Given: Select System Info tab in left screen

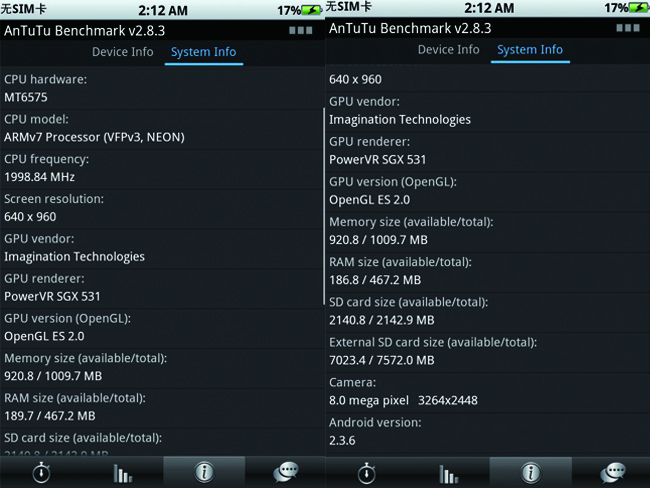Looking at the screenshot, I should (204, 52).
